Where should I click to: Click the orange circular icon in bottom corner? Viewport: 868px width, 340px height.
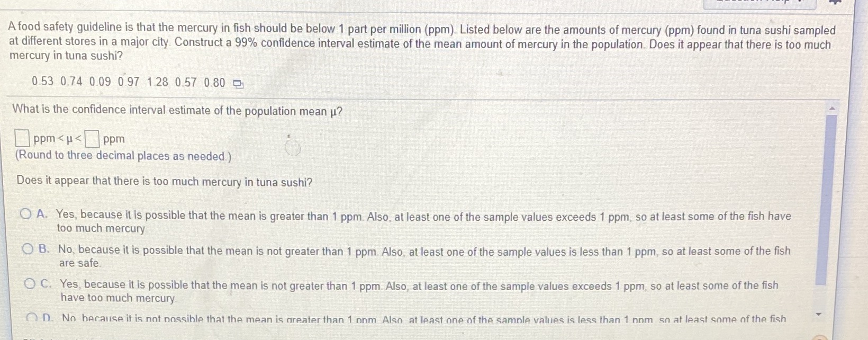tap(819, 337)
